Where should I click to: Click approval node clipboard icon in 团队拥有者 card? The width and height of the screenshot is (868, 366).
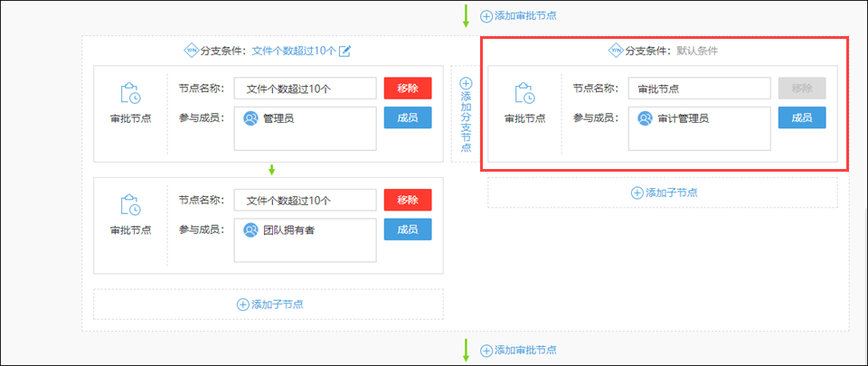click(x=130, y=204)
